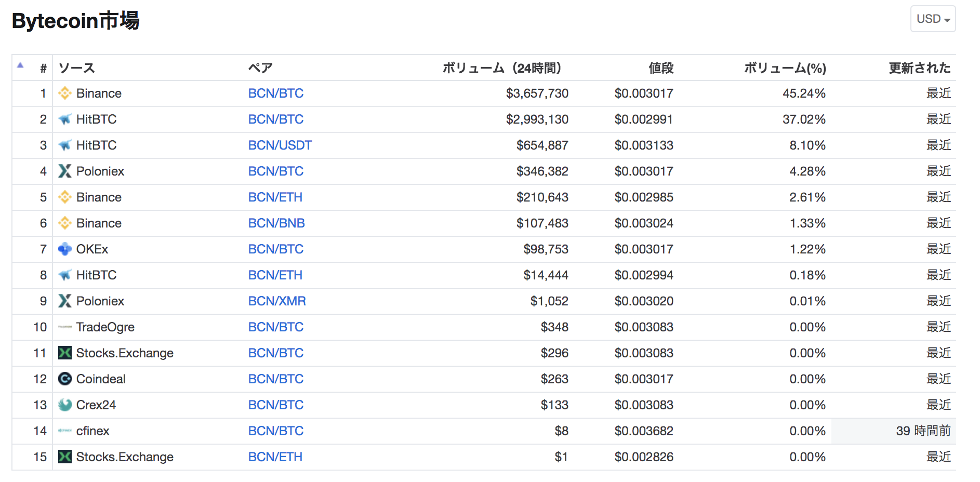Select the Coindeal exchange name
Image resolution: width=980 pixels, height=482 pixels.
(x=101, y=379)
